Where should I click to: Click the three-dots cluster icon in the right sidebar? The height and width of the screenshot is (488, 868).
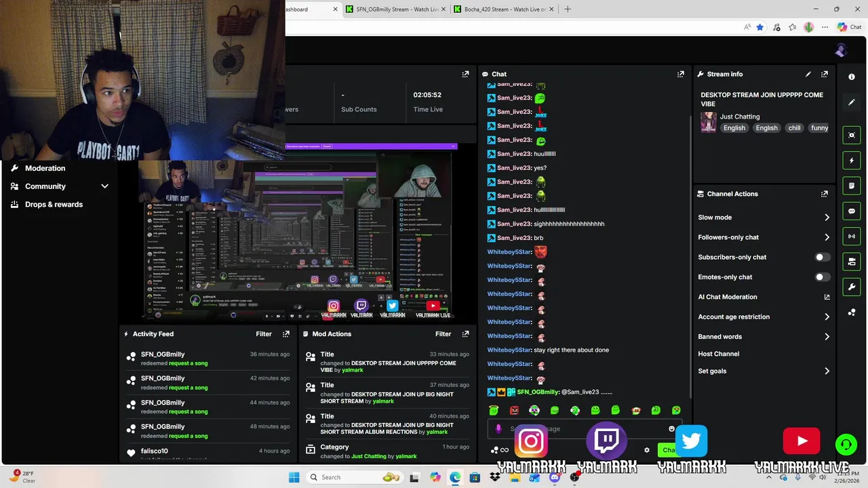pyautogui.click(x=852, y=312)
